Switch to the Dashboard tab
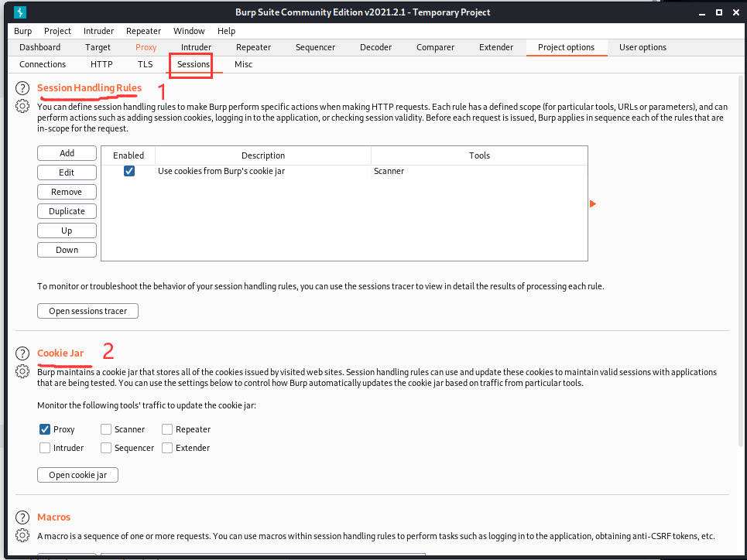747x560 pixels. (x=40, y=47)
